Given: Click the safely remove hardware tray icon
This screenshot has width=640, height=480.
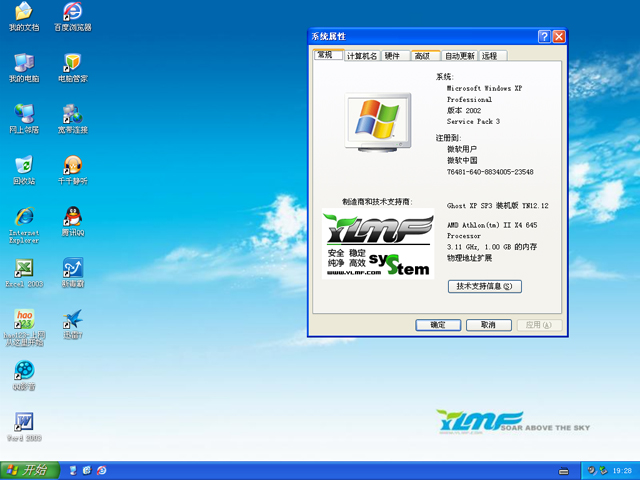Looking at the screenshot, I should [x=603, y=471].
